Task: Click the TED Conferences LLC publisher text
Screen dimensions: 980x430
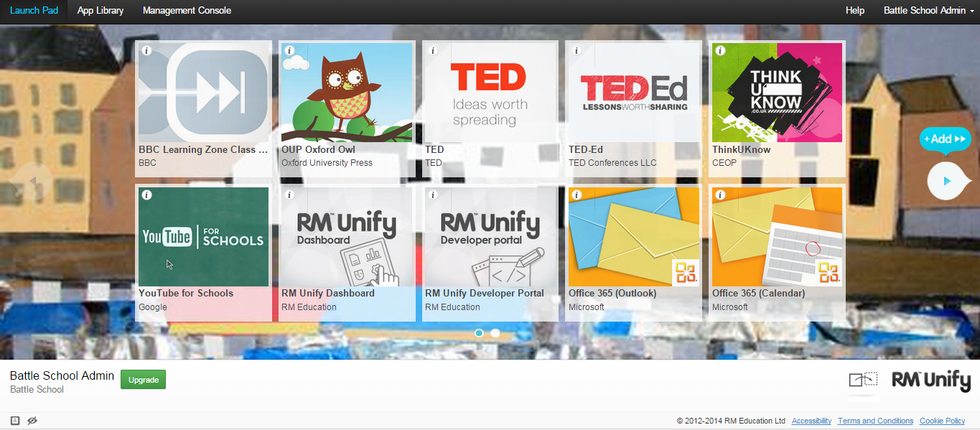Action: click(x=612, y=163)
